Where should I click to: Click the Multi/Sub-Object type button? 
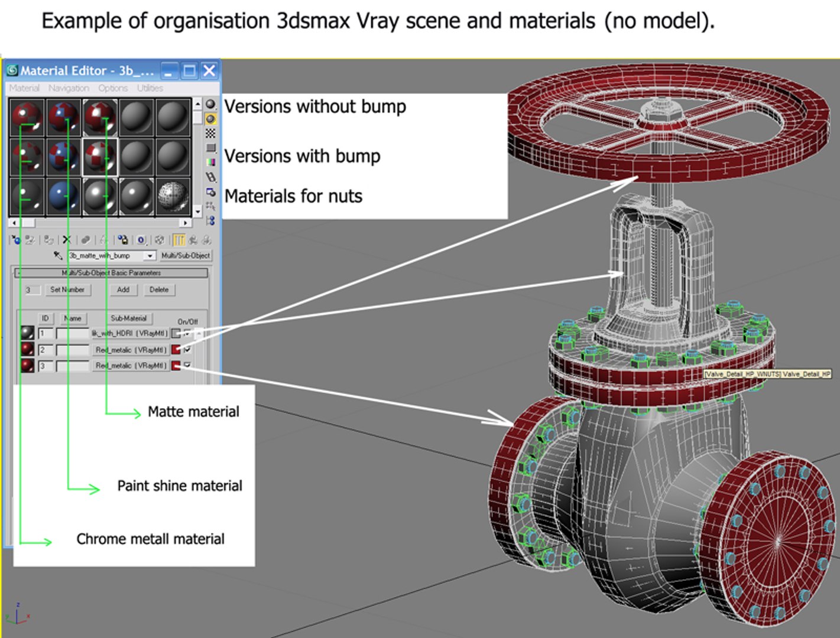[x=186, y=256]
